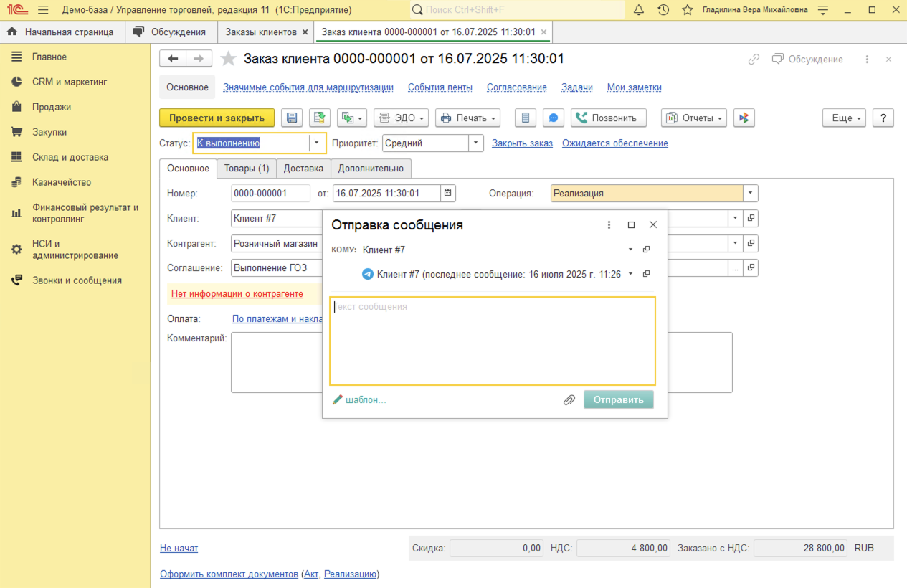This screenshot has height=588, width=907.
Task: Expand the Приоритет dropdown
Action: (475, 143)
